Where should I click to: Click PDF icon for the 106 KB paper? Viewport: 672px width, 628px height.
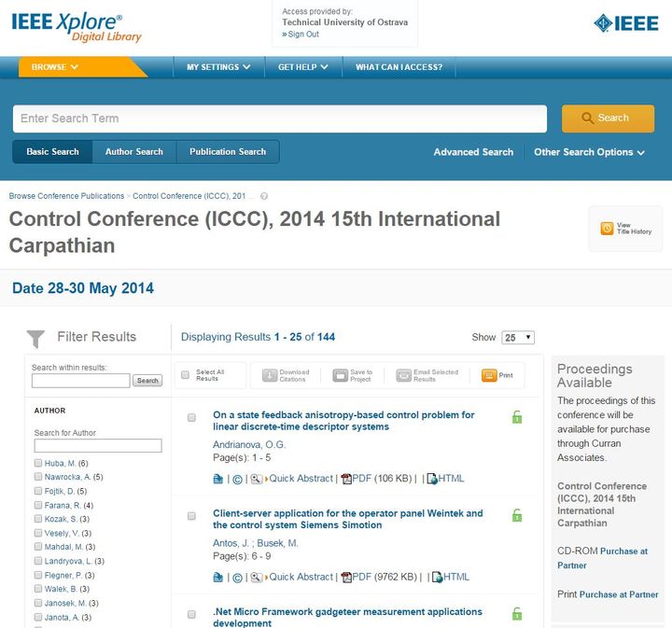[346, 479]
